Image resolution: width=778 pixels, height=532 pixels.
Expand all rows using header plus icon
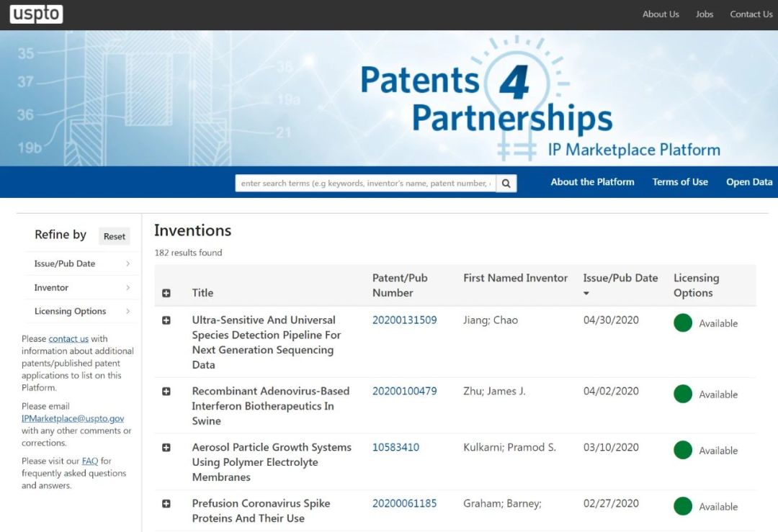point(166,293)
